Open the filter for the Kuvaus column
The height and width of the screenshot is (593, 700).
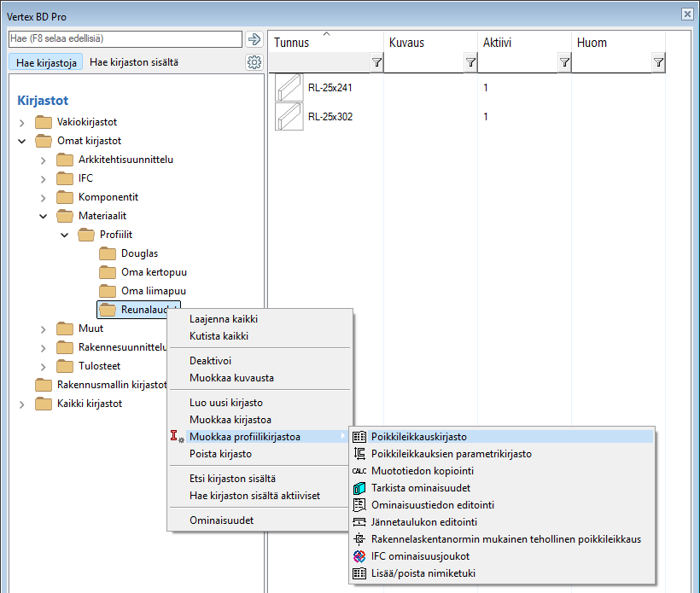[x=470, y=63]
